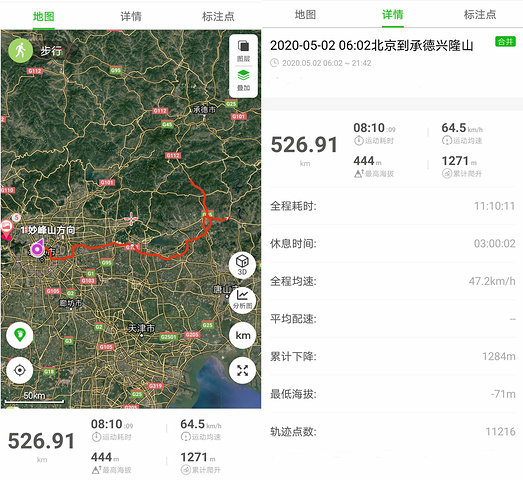Open the 标注点 tab in the left panel
This screenshot has height=480, width=523.
(x=218, y=16)
